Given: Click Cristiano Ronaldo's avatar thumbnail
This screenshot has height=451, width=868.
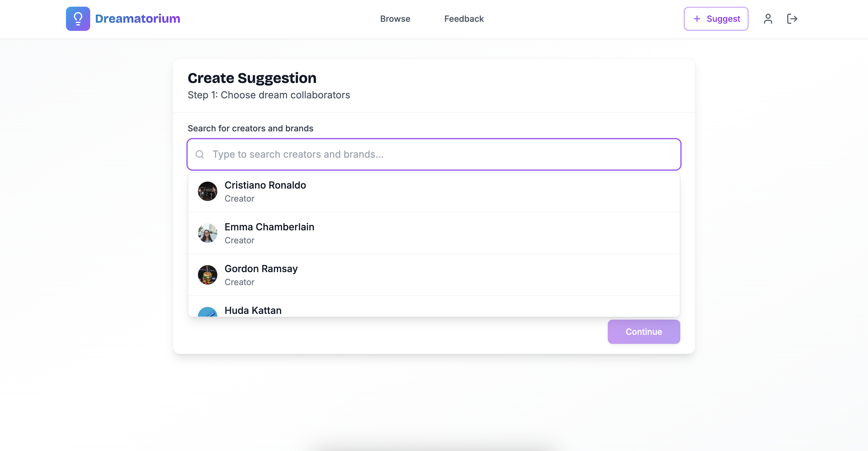Looking at the screenshot, I should (x=207, y=192).
